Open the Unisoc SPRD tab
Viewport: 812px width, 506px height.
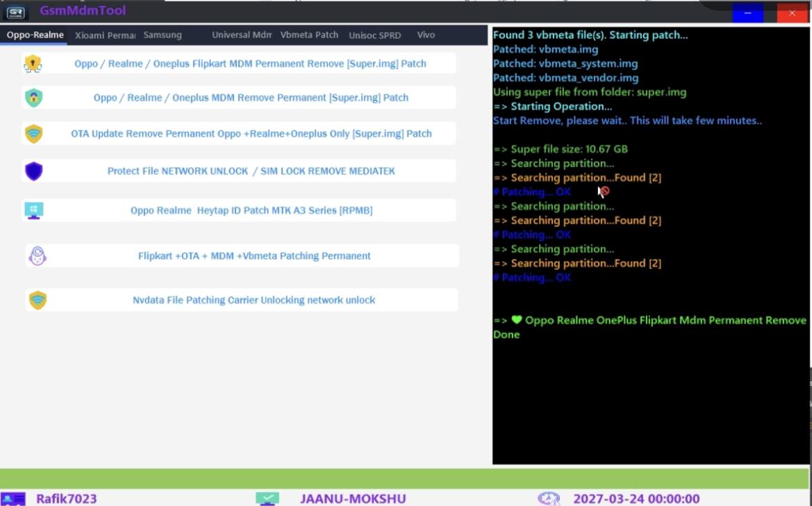375,35
